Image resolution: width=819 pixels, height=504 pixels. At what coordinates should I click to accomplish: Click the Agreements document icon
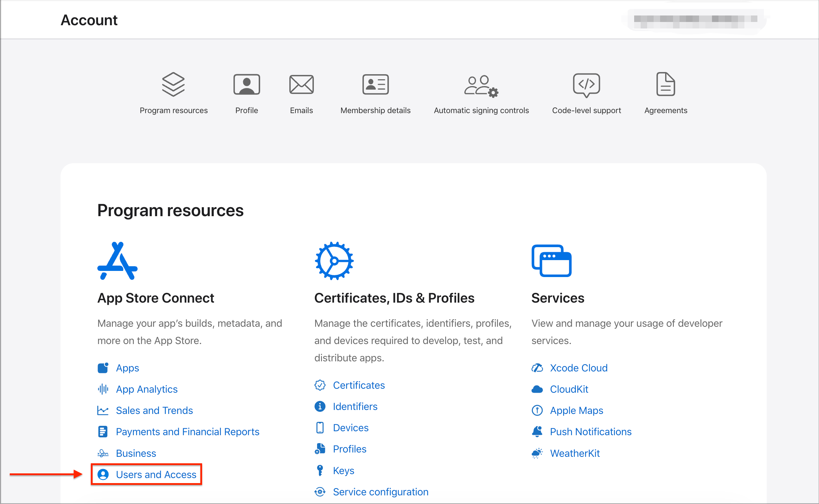tap(666, 84)
